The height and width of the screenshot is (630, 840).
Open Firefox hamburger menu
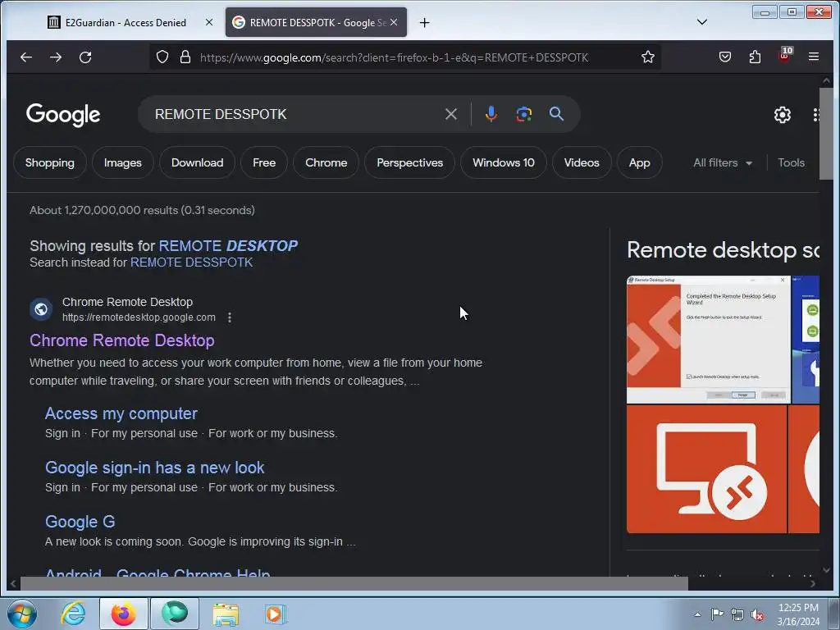tap(813, 57)
